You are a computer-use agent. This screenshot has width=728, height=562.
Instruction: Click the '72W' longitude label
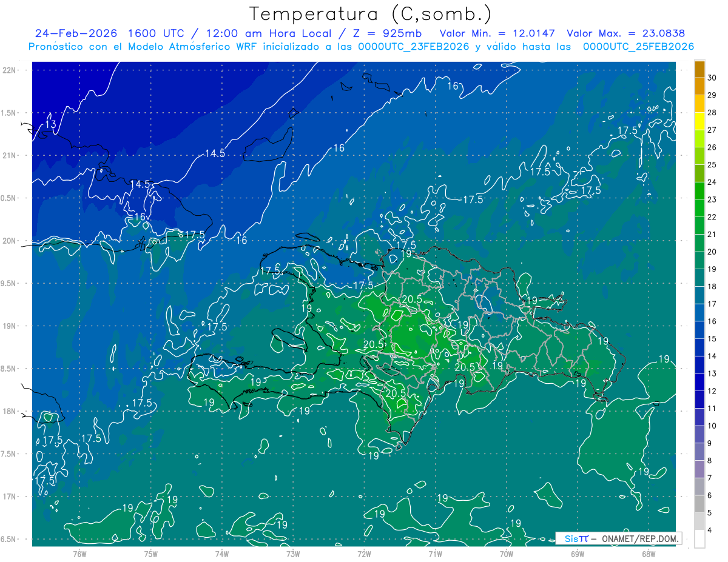click(364, 554)
